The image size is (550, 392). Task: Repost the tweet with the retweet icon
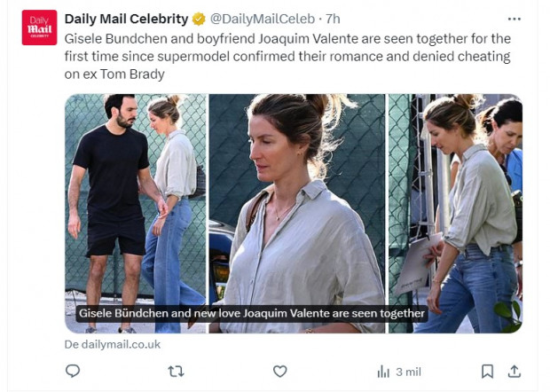(x=176, y=372)
